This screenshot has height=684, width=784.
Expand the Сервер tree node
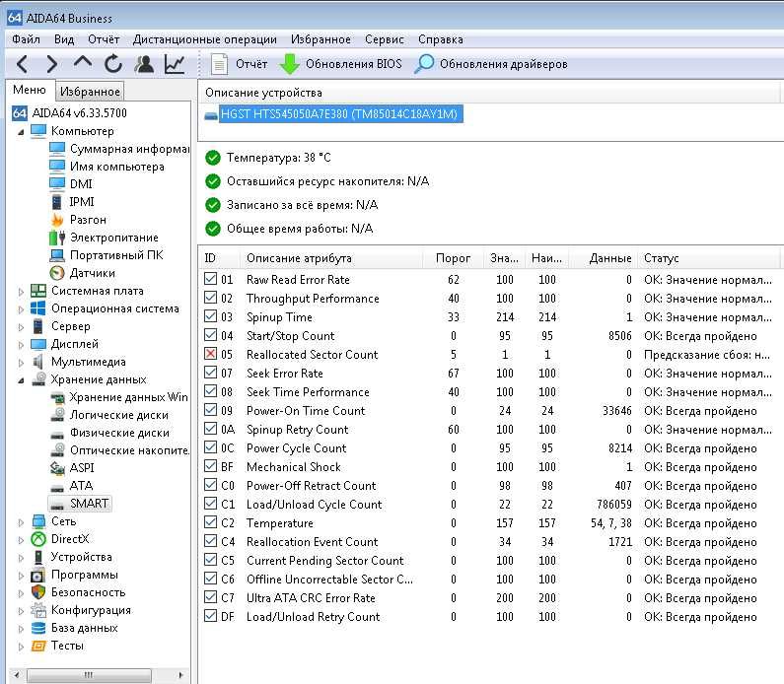tap(21, 327)
